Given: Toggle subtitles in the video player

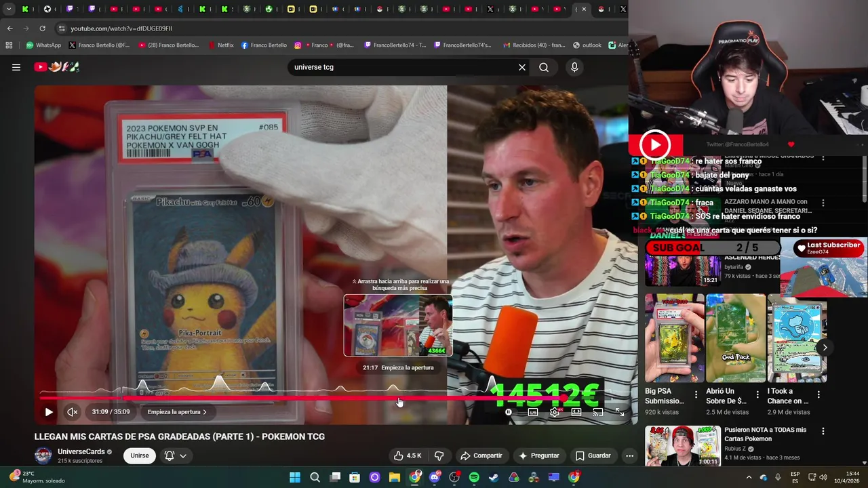Looking at the screenshot, I should coord(533,412).
